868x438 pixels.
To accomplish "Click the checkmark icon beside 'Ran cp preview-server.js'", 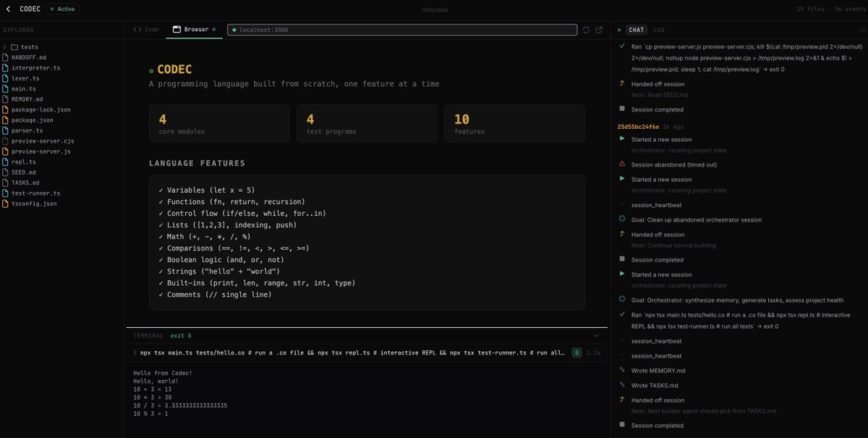I will tap(622, 46).
